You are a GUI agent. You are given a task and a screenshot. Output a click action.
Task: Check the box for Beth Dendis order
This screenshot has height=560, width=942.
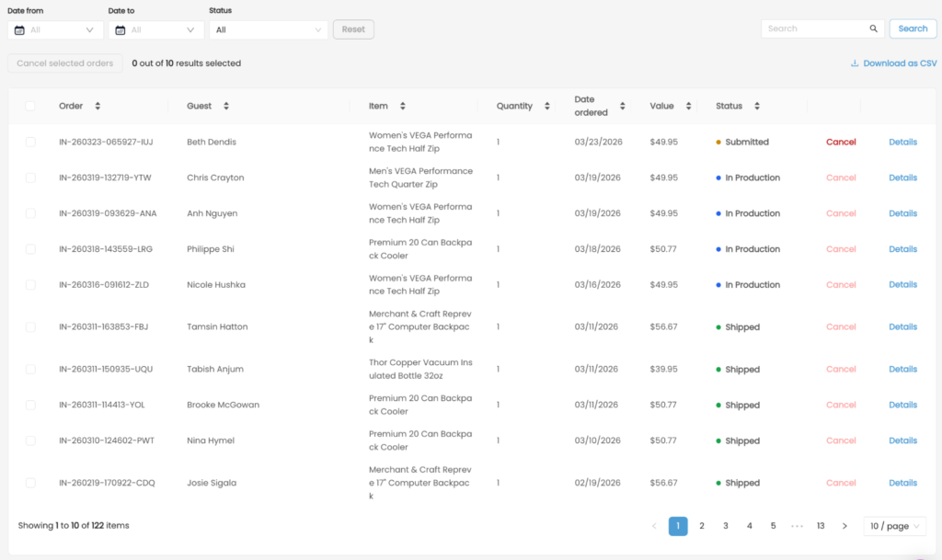[30, 143]
